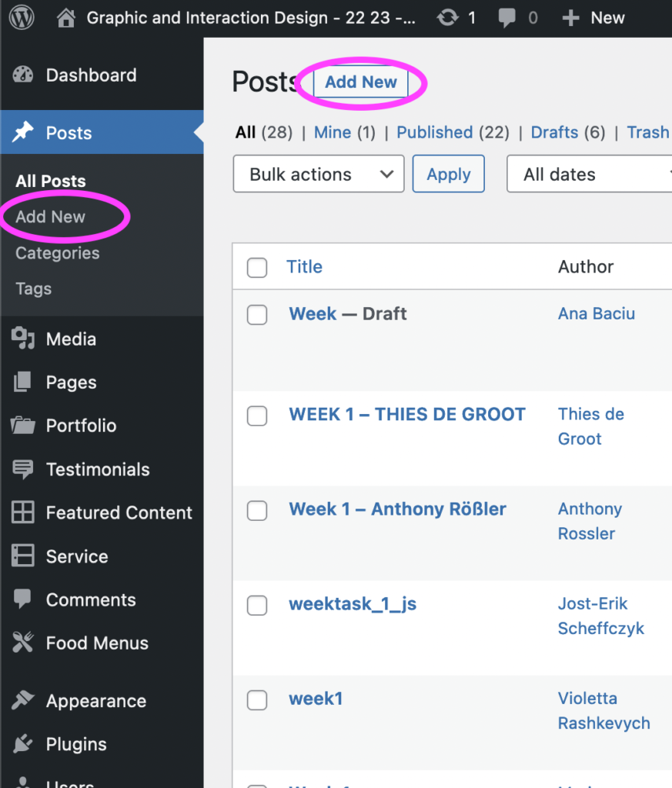Toggle the select-all checkbox beside Title
This screenshot has width=672, height=788.
point(257,268)
